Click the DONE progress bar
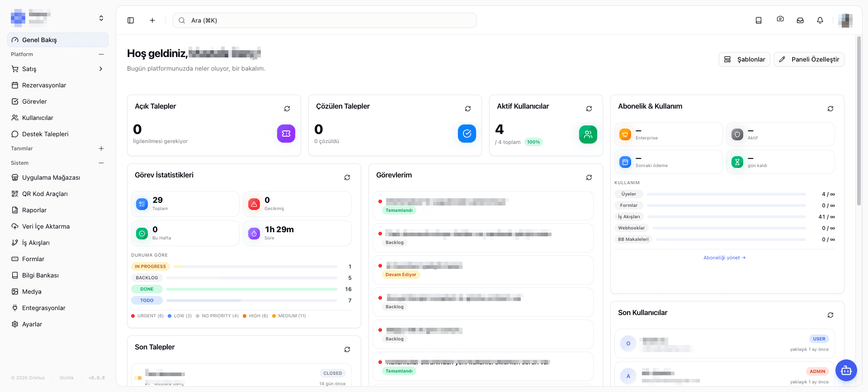The image size is (868, 392). 252,289
